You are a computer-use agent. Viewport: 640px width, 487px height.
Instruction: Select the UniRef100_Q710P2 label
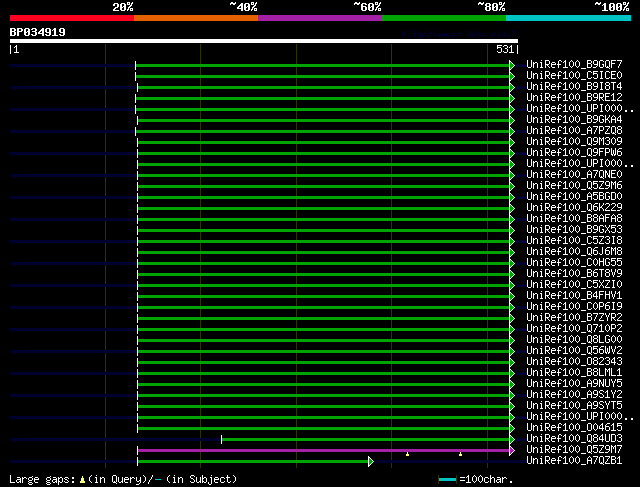coord(574,329)
